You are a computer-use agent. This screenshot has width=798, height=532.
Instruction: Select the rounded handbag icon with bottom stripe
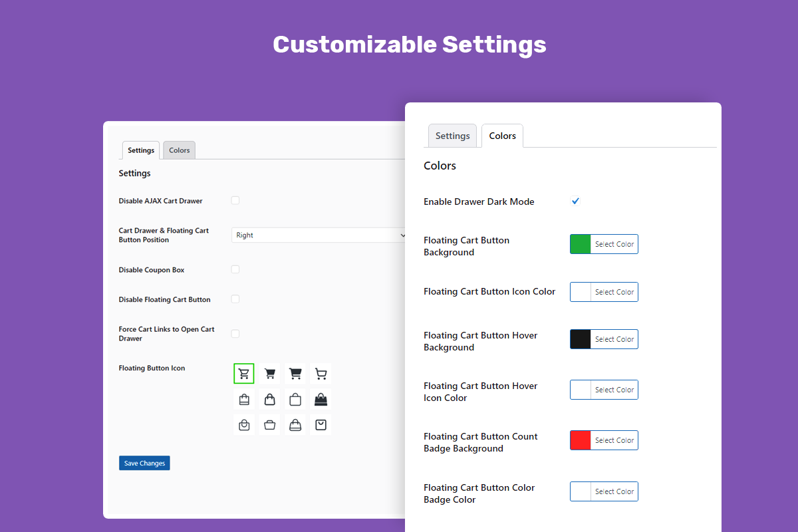click(x=295, y=424)
